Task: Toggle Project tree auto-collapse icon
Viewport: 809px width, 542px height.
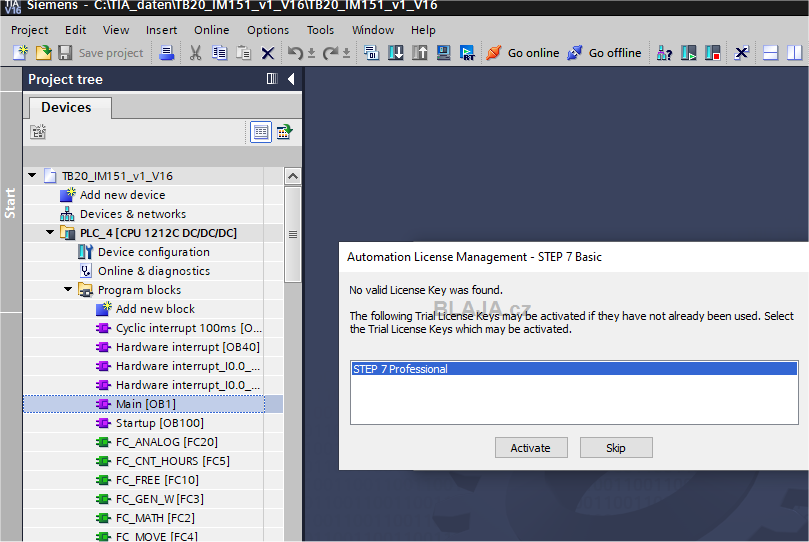Action: click(x=272, y=79)
